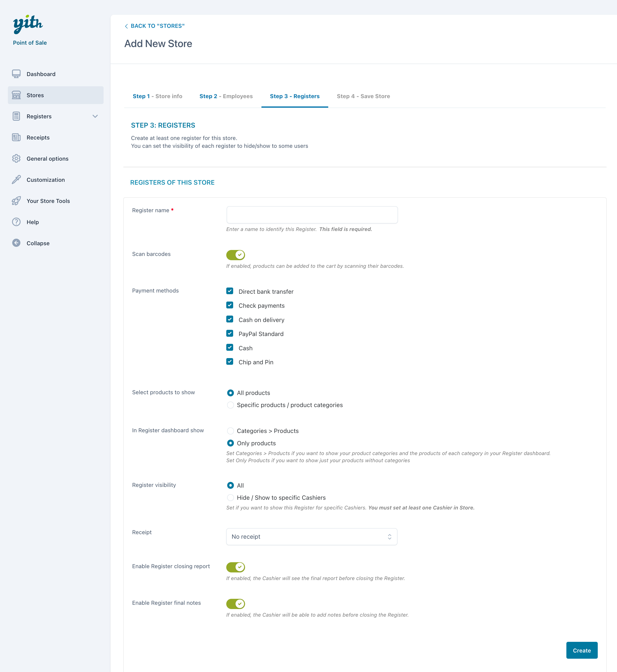Screen dimensions: 617x672
Task: Disable the Scan barcodes toggle
Action: point(235,255)
